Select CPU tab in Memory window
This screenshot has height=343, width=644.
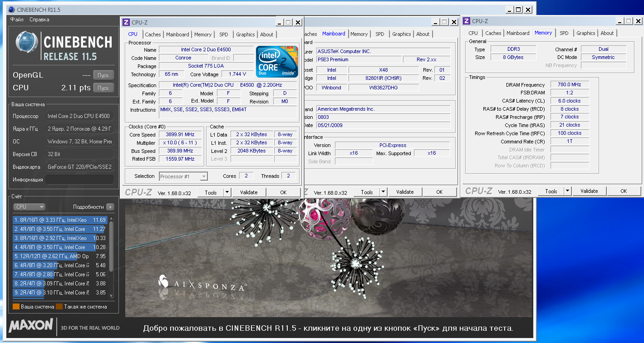coord(473,33)
